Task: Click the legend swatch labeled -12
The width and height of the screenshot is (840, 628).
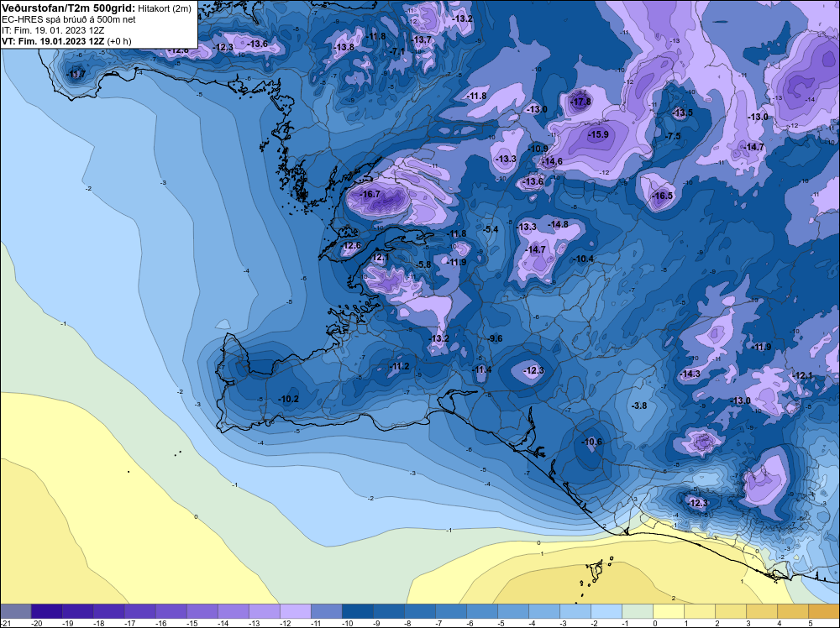Action: 295,611
